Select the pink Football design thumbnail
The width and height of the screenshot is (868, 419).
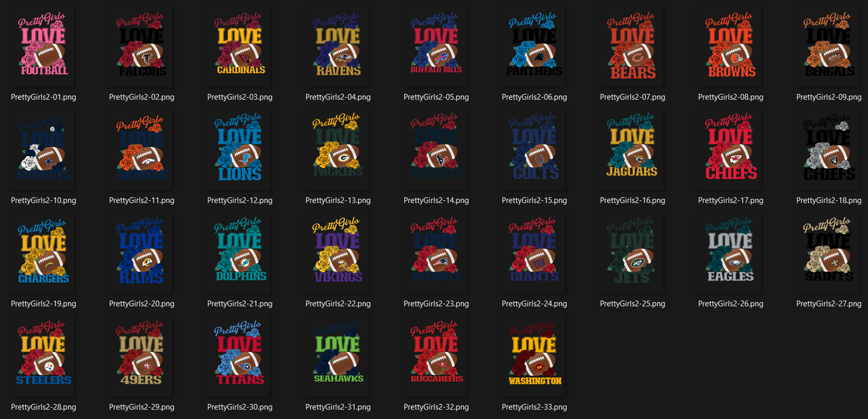pyautogui.click(x=43, y=45)
